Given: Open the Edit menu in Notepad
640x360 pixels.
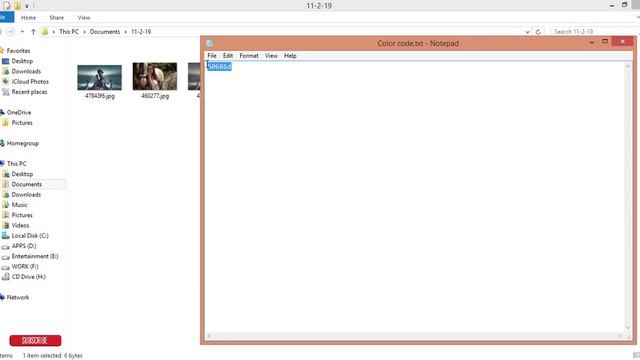Looking at the screenshot, I should tap(228, 56).
